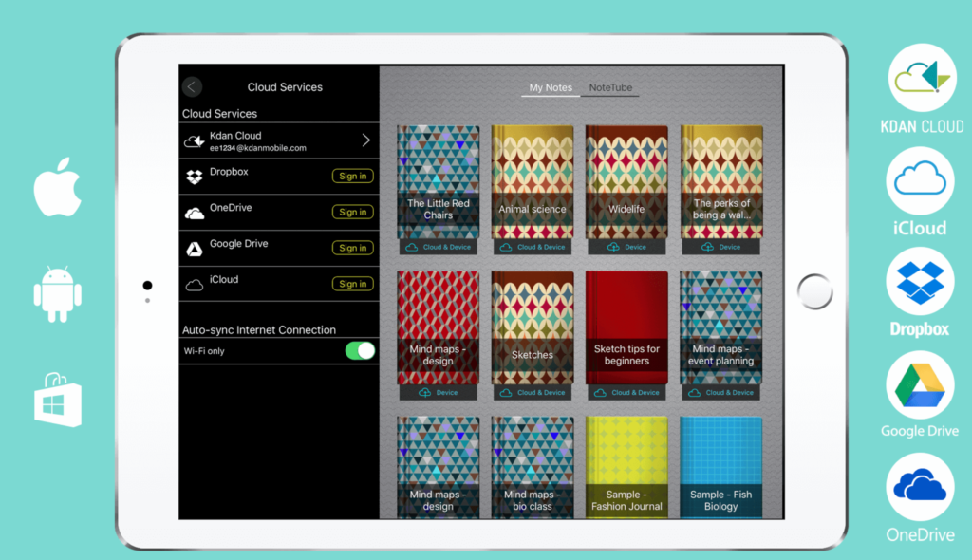Click the large iCloud circular logo

click(x=920, y=180)
